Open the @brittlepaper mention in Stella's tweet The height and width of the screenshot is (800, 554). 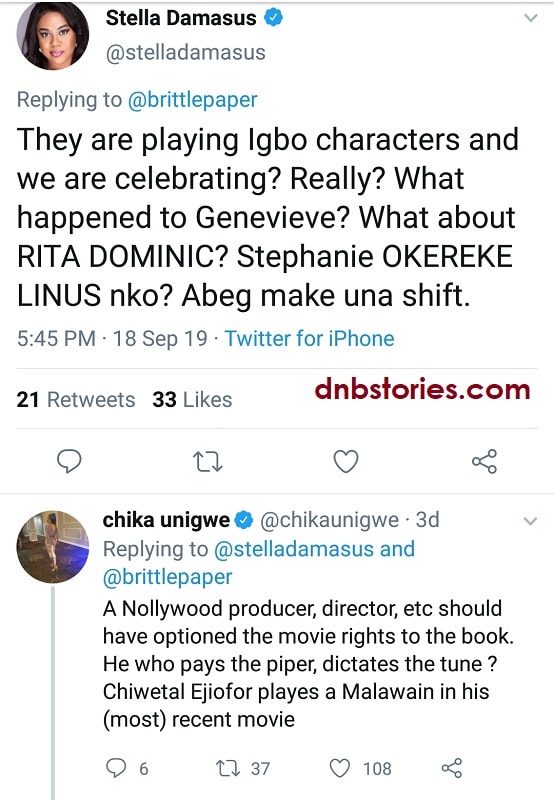pyautogui.click(x=192, y=99)
